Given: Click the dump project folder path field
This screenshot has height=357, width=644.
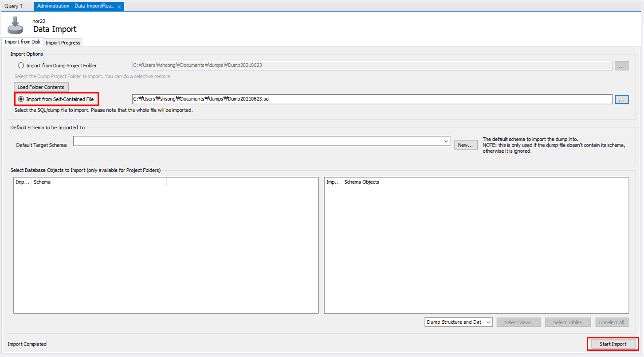Looking at the screenshot, I should tap(372, 66).
